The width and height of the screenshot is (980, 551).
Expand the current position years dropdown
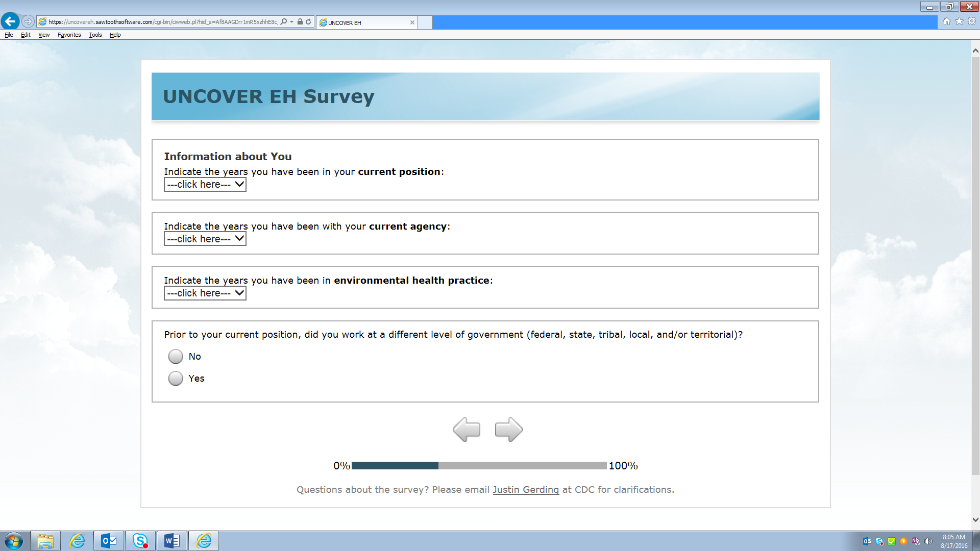205,185
